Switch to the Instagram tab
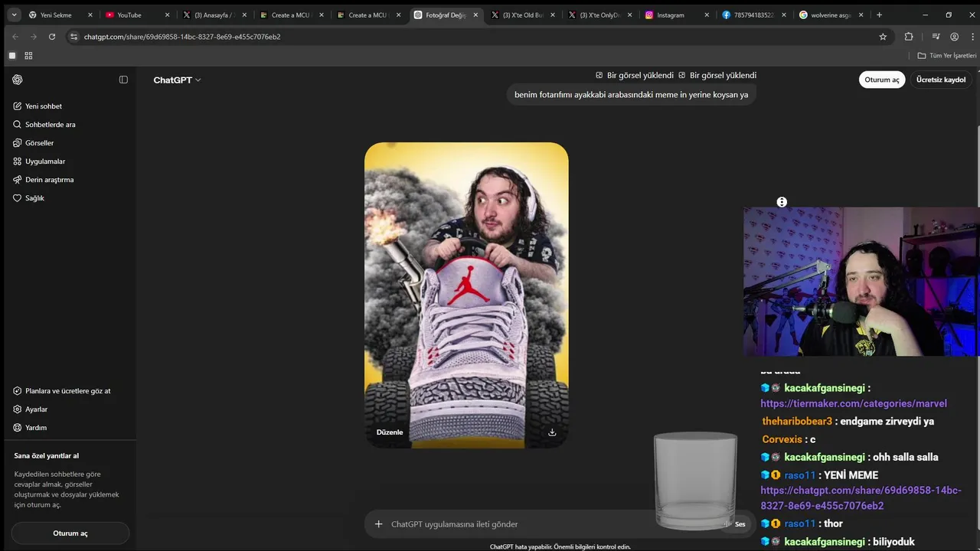The width and height of the screenshot is (980, 551). pos(677,15)
